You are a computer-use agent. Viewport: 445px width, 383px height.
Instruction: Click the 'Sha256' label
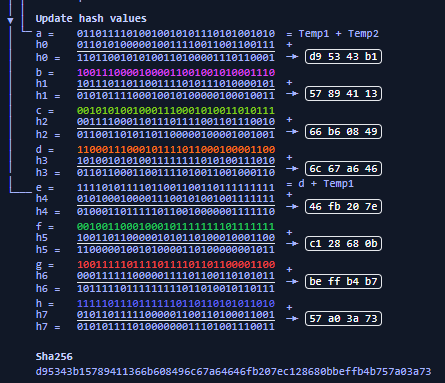point(54,357)
